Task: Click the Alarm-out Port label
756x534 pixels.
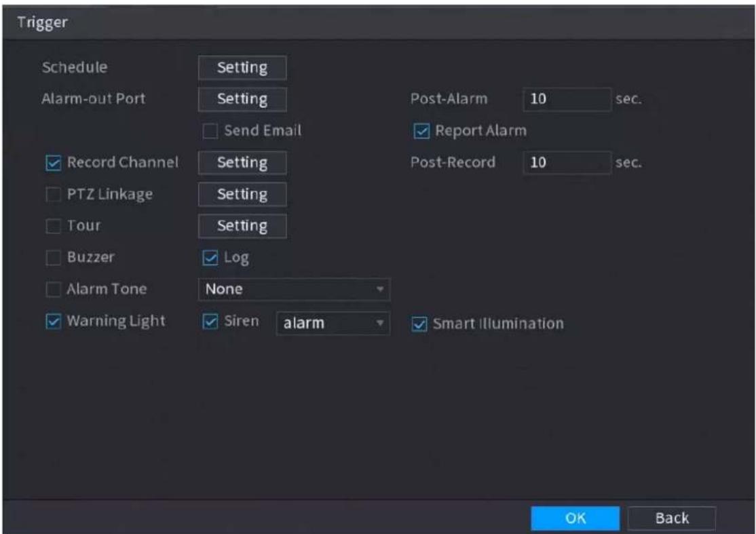Action: point(94,98)
